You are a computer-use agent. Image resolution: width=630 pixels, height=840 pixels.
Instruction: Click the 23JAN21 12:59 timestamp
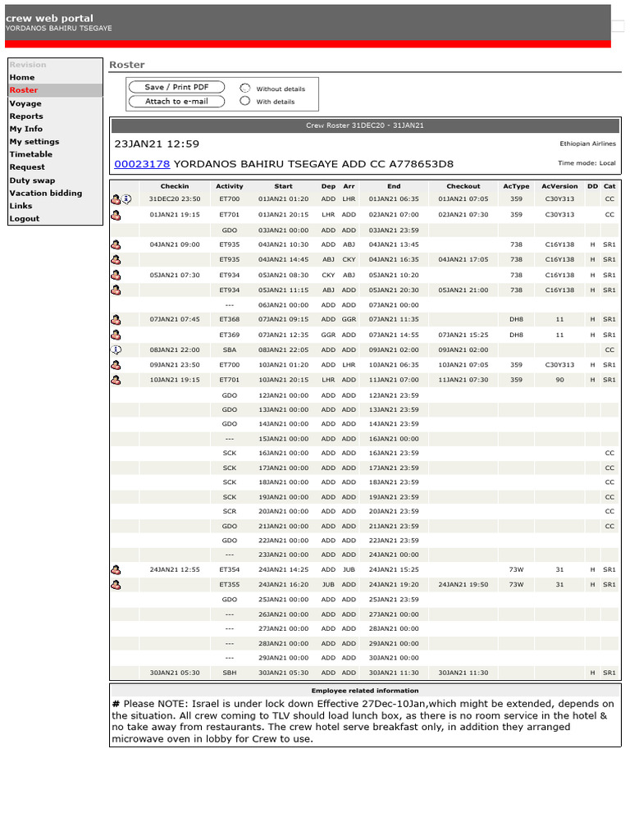(x=157, y=144)
